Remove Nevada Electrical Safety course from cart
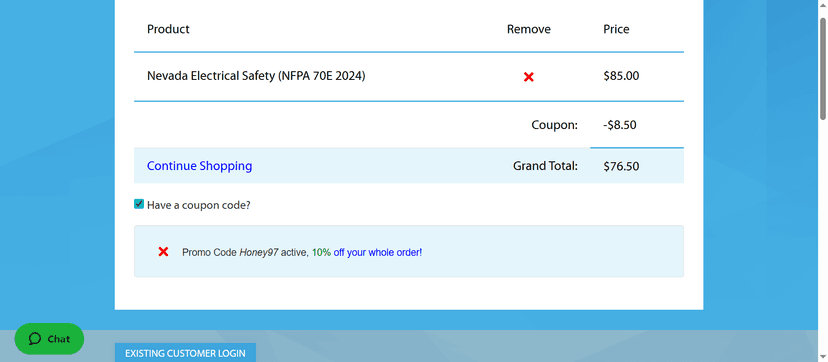828x362 pixels. [x=529, y=77]
